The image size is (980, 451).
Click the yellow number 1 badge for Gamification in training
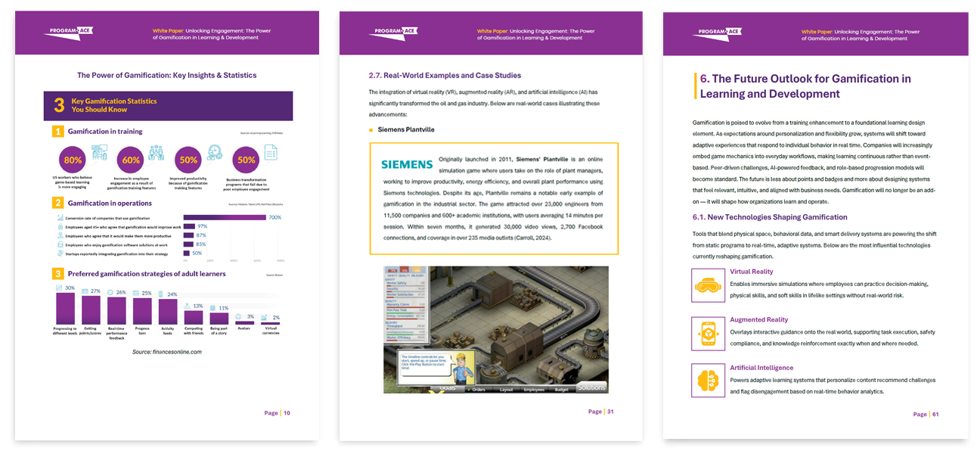pyautogui.click(x=57, y=132)
